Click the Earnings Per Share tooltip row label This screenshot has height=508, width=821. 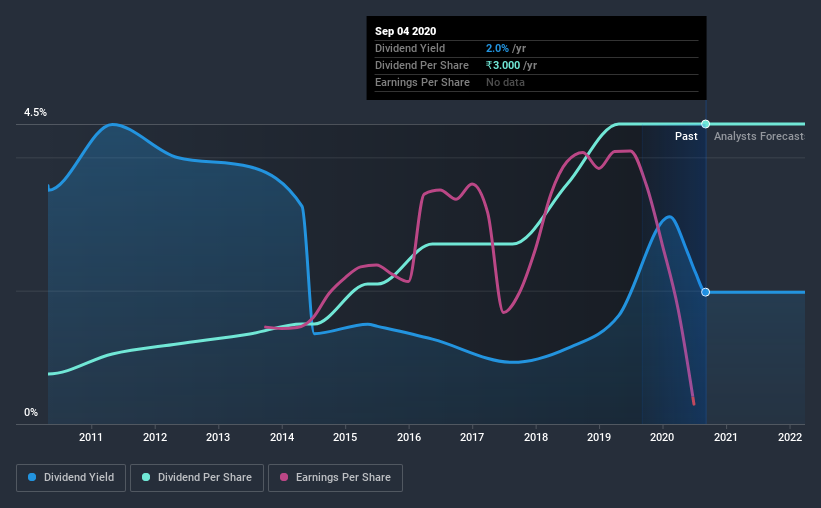pos(422,82)
